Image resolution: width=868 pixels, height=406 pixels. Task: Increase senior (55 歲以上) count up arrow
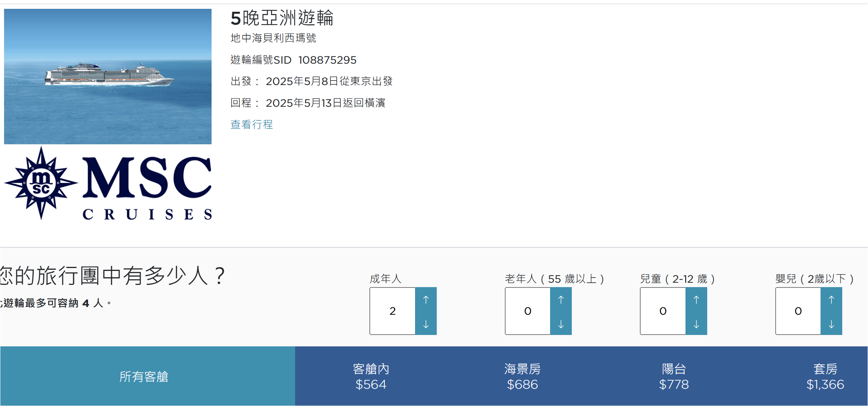[x=561, y=300]
